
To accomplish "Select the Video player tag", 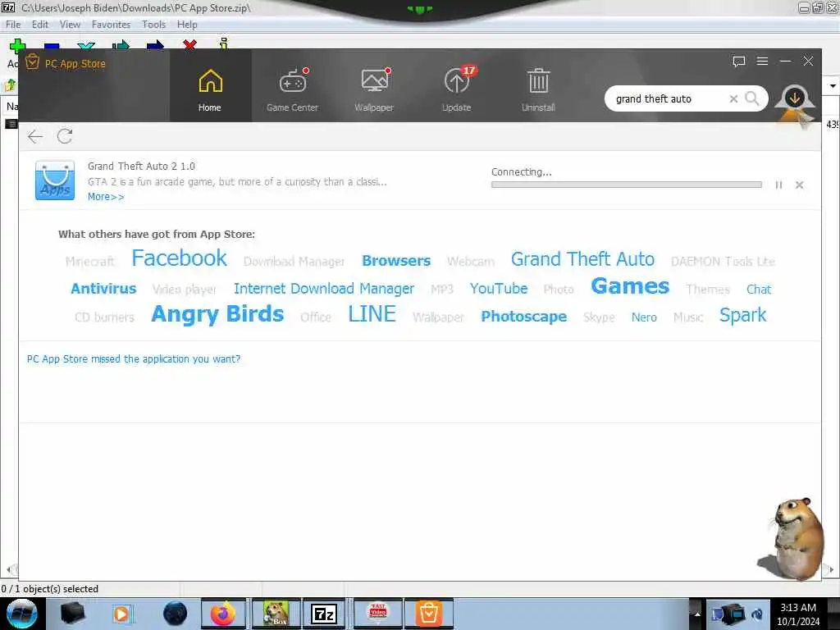I will pyautogui.click(x=185, y=290).
